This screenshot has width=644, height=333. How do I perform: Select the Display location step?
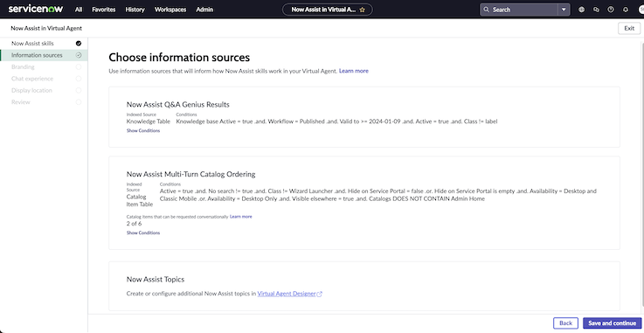[x=44, y=90]
